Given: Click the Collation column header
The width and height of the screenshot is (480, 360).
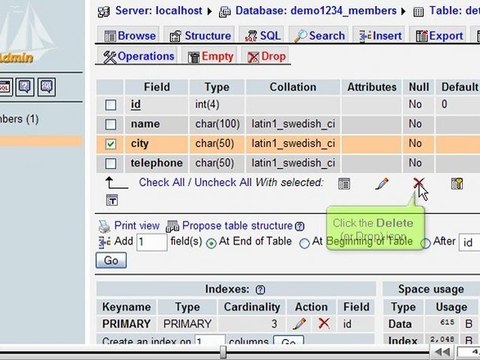Looking at the screenshot, I should click(x=293, y=87).
